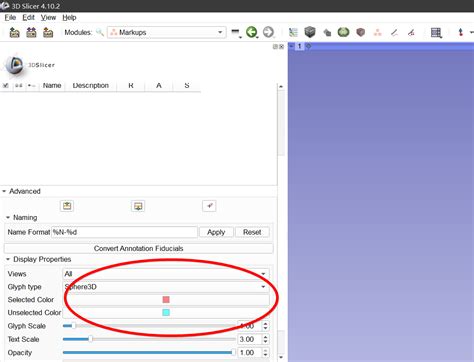Click the Load Data icon in the toolbar
The height and width of the screenshot is (362, 474).
point(14,32)
